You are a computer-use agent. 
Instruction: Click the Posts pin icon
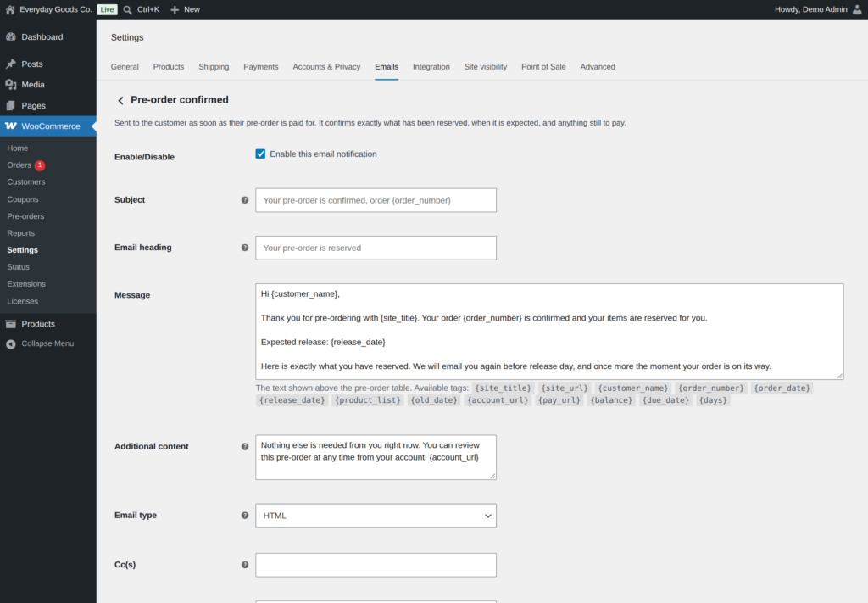click(x=11, y=64)
